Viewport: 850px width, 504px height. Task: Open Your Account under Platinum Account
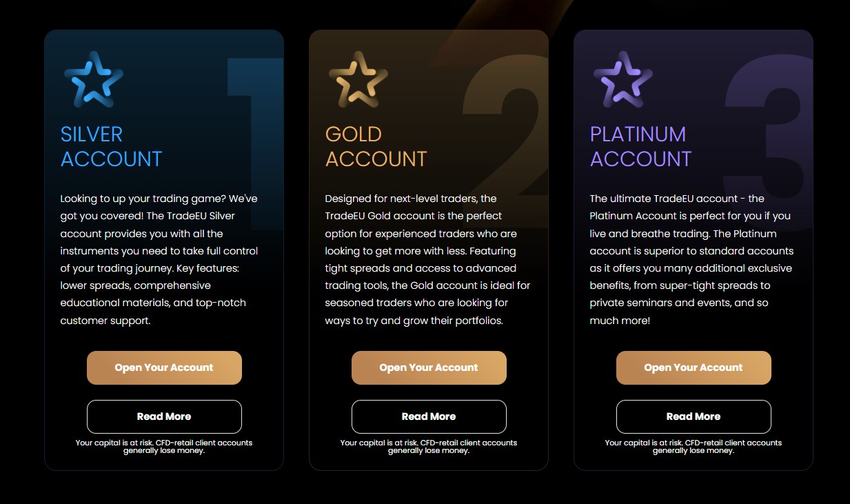694,367
